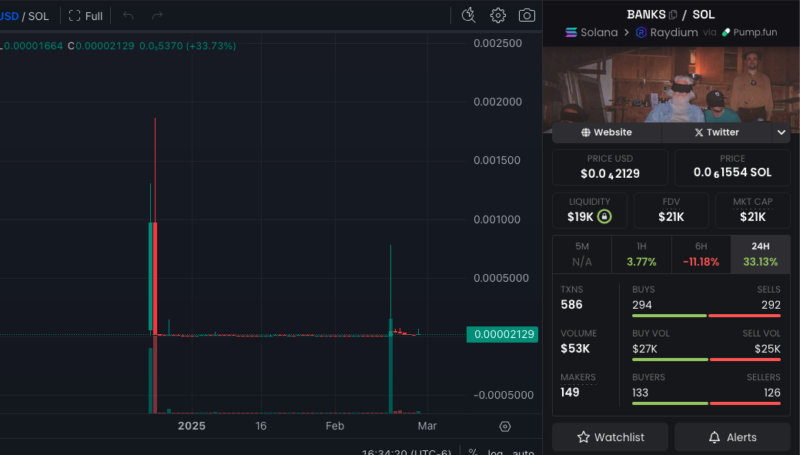Click the buy vol versus sell vol bar

coord(706,360)
